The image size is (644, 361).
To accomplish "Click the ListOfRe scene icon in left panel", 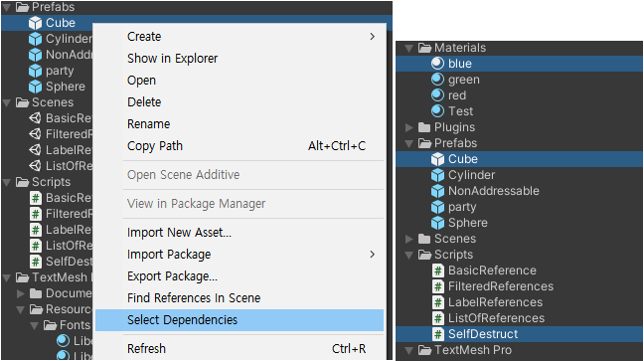I will [x=36, y=166].
